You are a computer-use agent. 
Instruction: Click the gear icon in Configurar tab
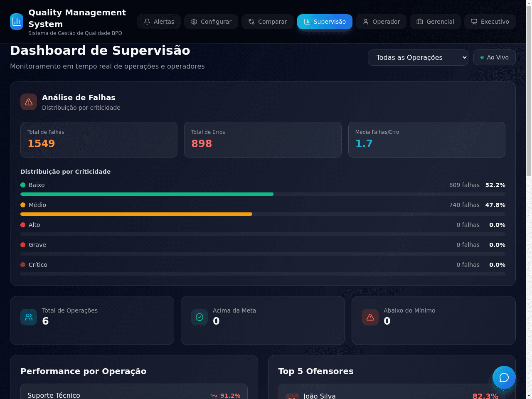click(x=194, y=22)
